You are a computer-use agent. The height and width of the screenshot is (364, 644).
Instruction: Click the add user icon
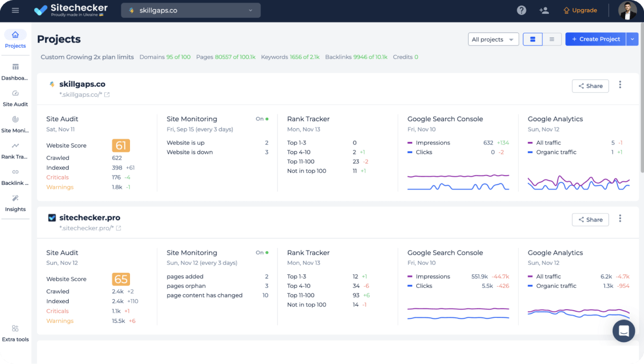544,10
